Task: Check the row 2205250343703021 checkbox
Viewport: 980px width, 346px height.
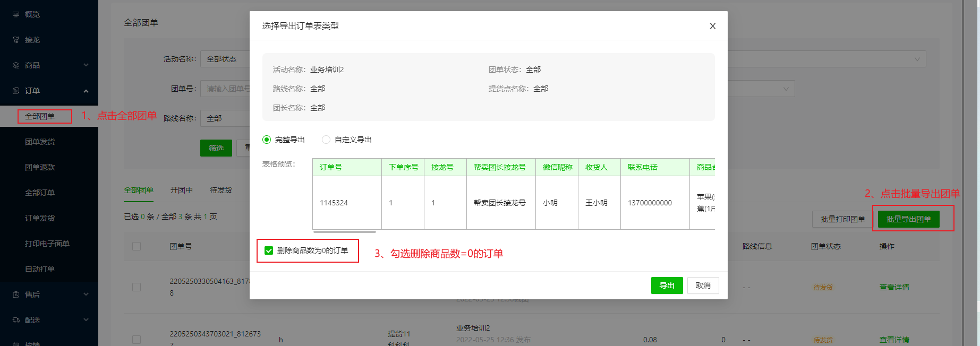Action: click(137, 340)
